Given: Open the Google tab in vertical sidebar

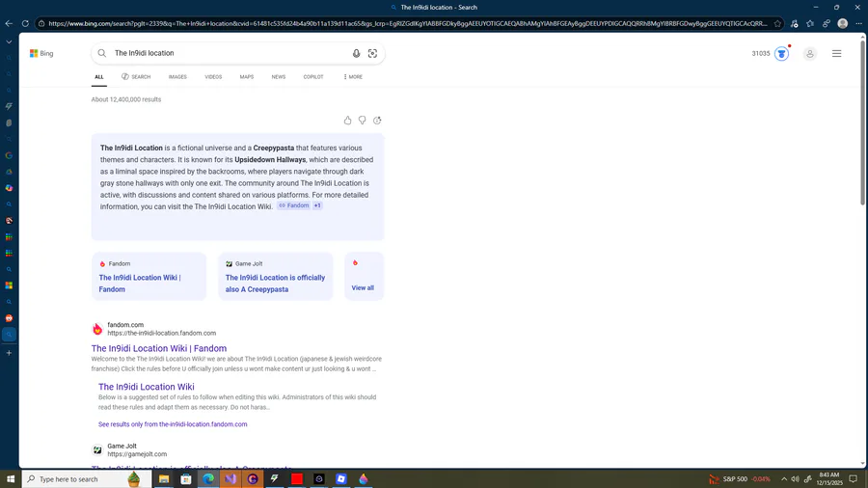Looking at the screenshot, I should (x=9, y=155).
